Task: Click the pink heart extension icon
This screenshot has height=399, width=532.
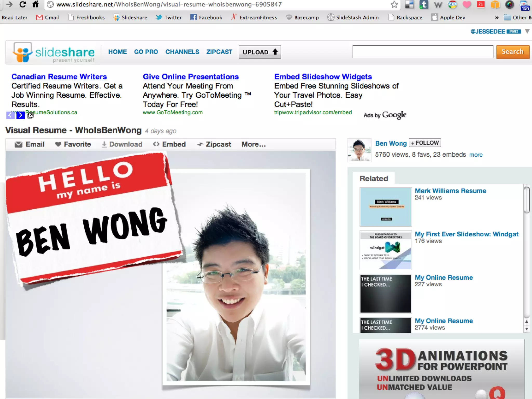Action: [x=467, y=4]
